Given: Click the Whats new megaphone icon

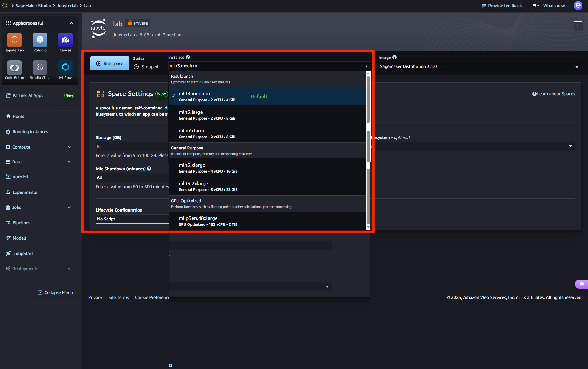Looking at the screenshot, I should pyautogui.click(x=536, y=6).
